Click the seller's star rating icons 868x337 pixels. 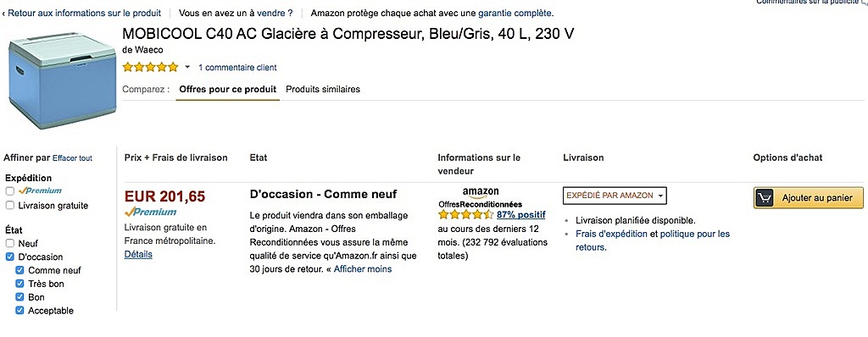465,215
